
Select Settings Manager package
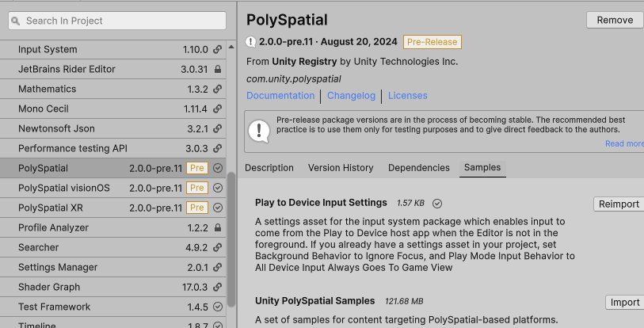pyautogui.click(x=113, y=267)
